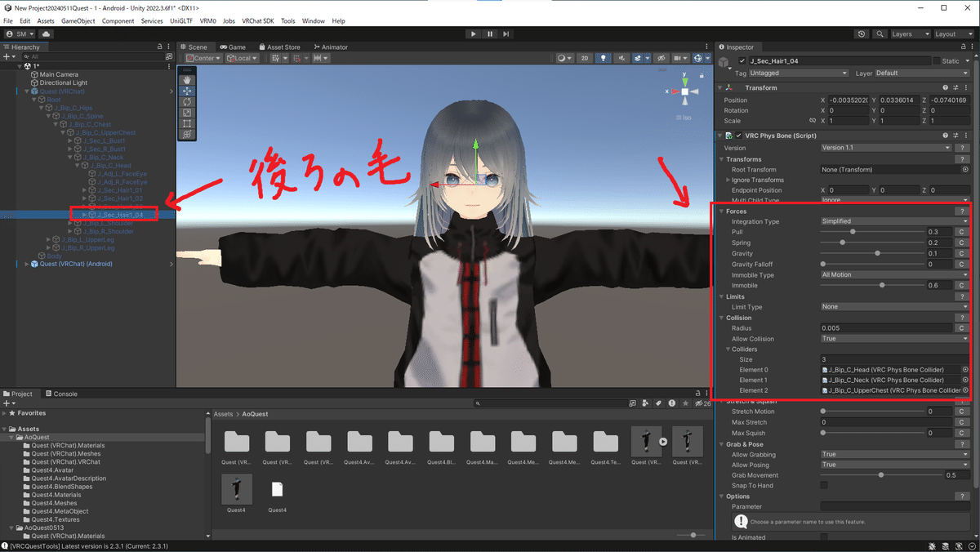Select the Hand view tool

coord(187,80)
